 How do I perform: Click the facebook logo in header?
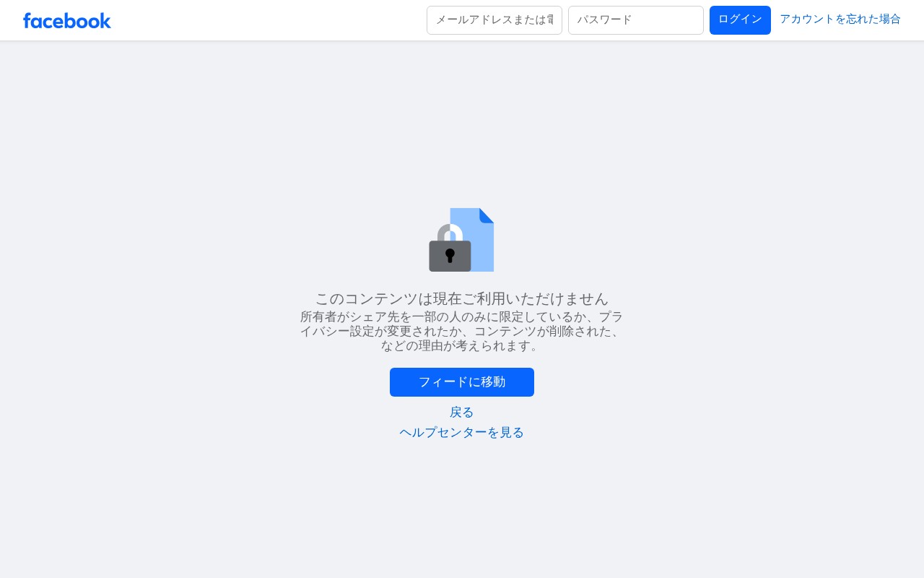67,20
